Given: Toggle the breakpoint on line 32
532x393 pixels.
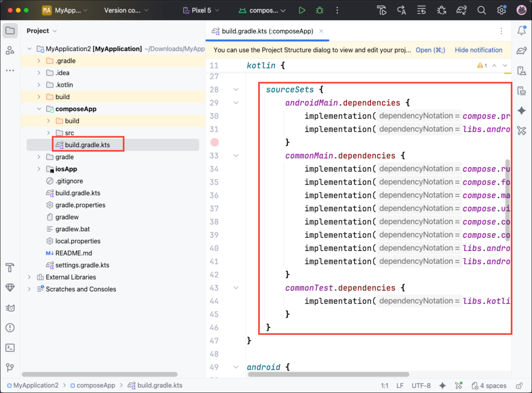Looking at the screenshot, I should [x=215, y=142].
